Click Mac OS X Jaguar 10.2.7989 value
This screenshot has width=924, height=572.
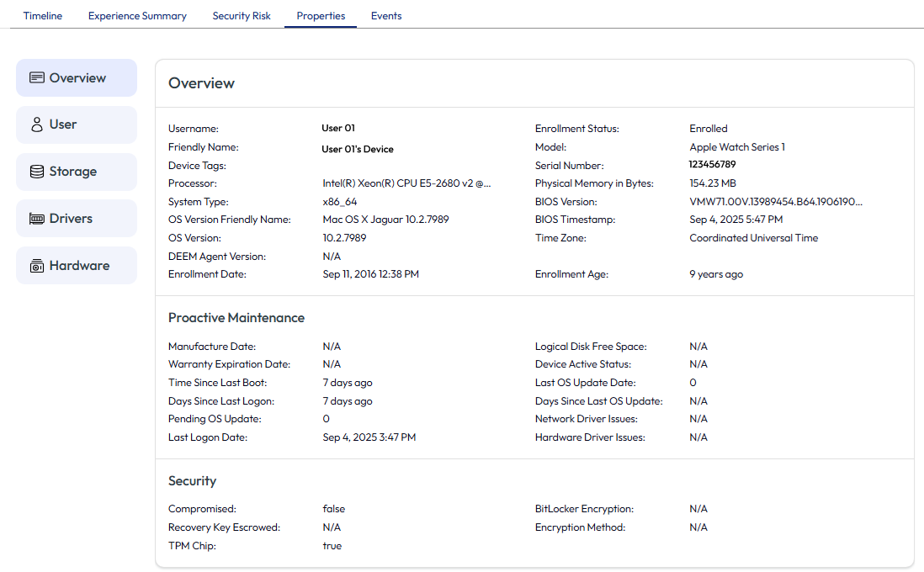pos(386,220)
